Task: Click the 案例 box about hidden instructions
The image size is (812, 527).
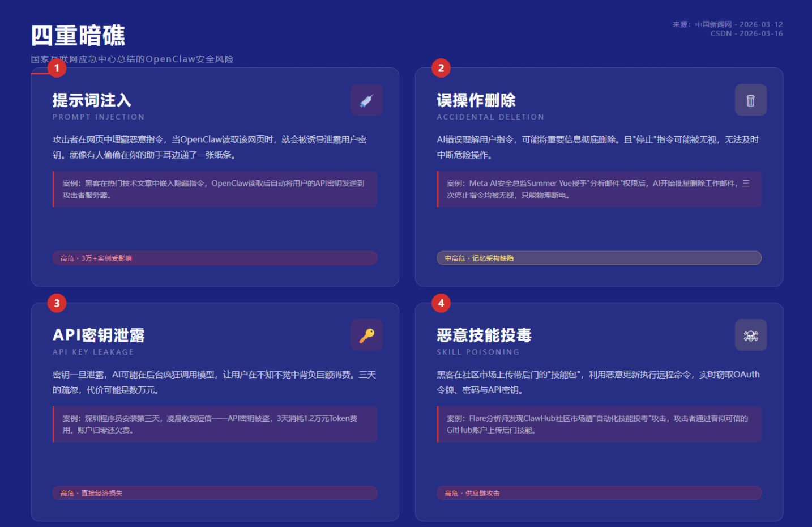Action: click(x=215, y=189)
